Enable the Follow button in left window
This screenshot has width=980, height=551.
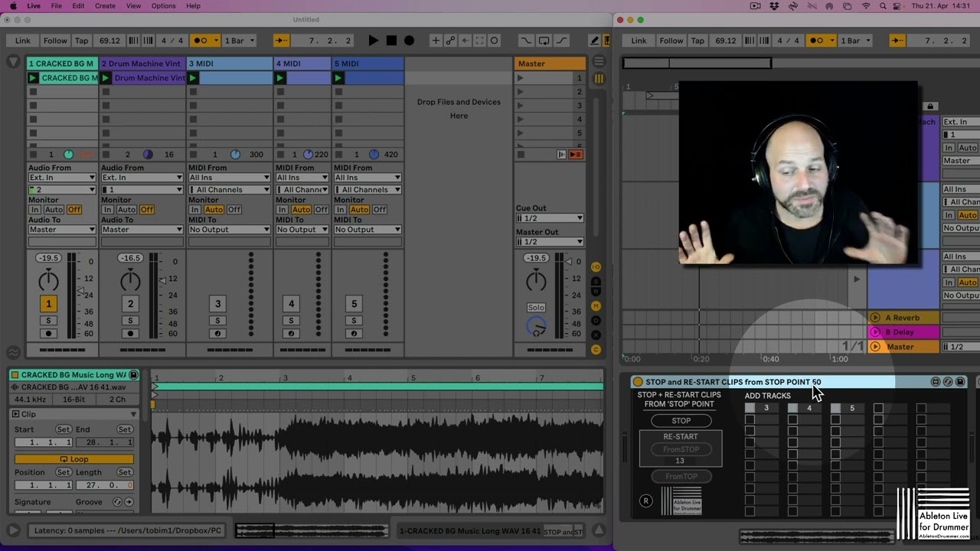click(x=55, y=41)
